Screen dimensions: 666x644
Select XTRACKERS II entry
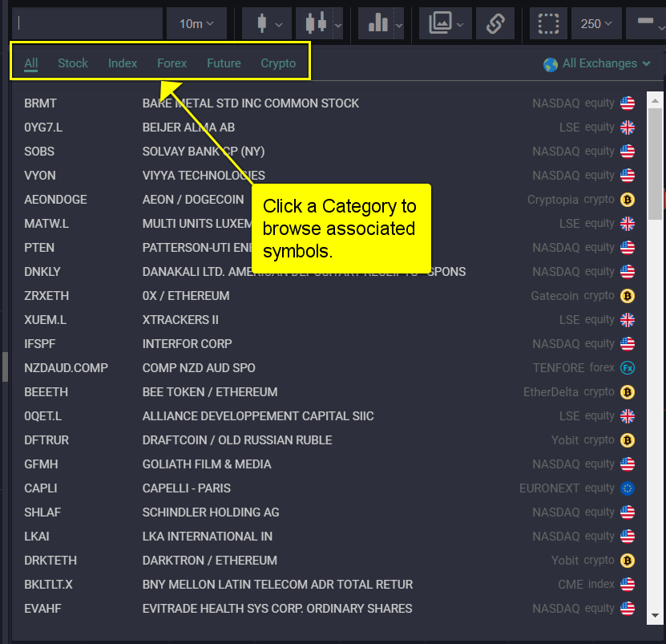pos(180,320)
